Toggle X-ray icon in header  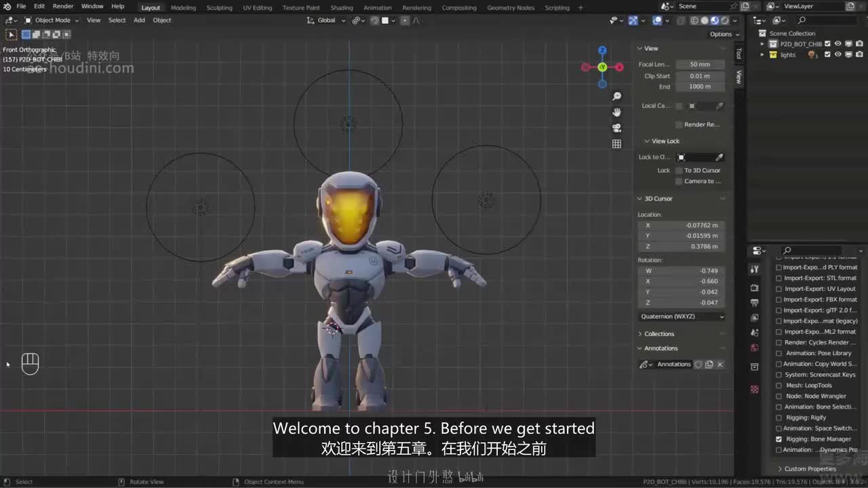pos(679,20)
